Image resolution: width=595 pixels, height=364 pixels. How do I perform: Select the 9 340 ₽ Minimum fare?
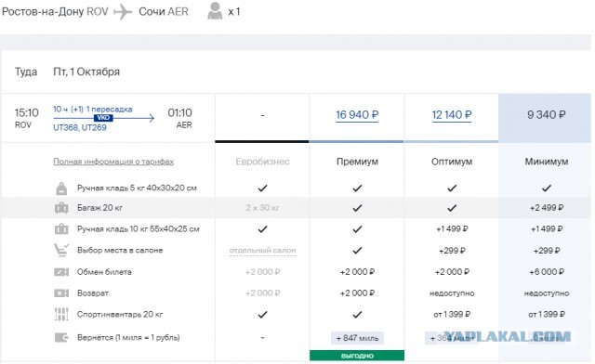click(546, 115)
